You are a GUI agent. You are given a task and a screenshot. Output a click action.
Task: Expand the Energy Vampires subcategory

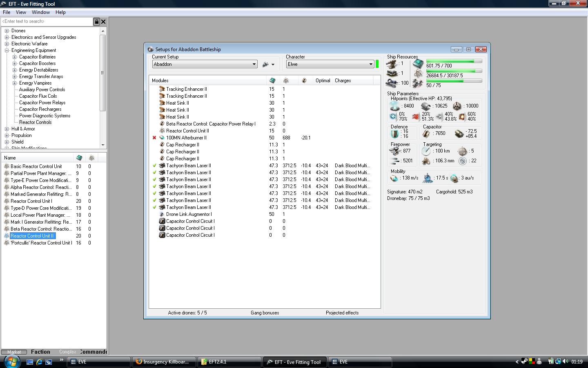coord(15,83)
